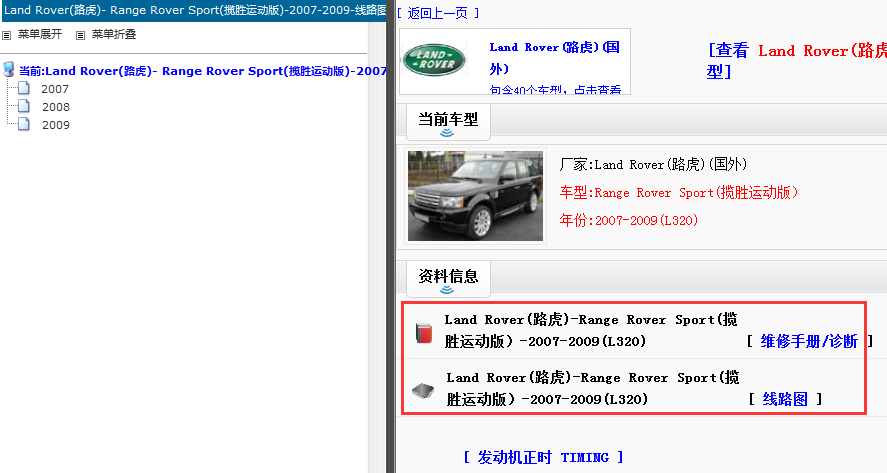887x473 pixels.
Task: Click the 年份:2007-2009(L320) text
Action: [628, 220]
